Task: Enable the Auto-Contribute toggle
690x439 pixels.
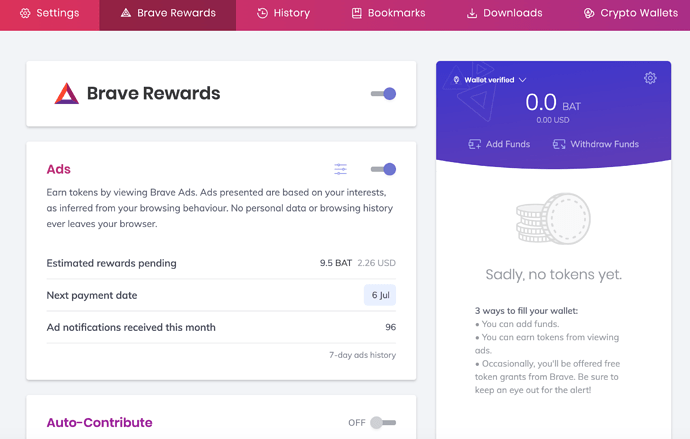Action: [383, 423]
